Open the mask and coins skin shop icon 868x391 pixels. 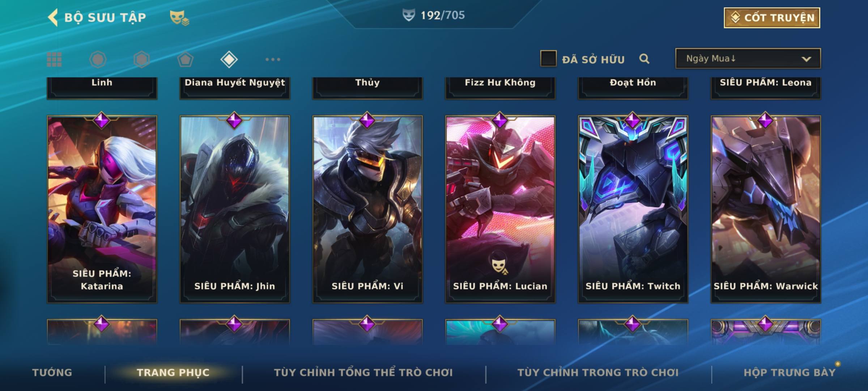click(x=179, y=18)
